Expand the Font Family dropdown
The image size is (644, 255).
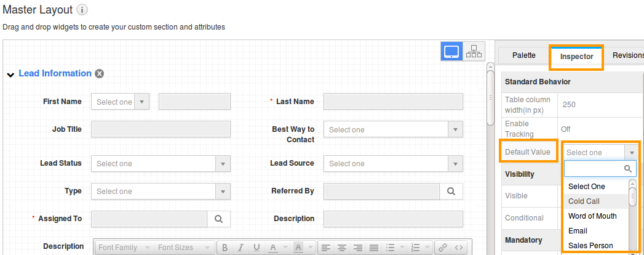tap(122, 248)
